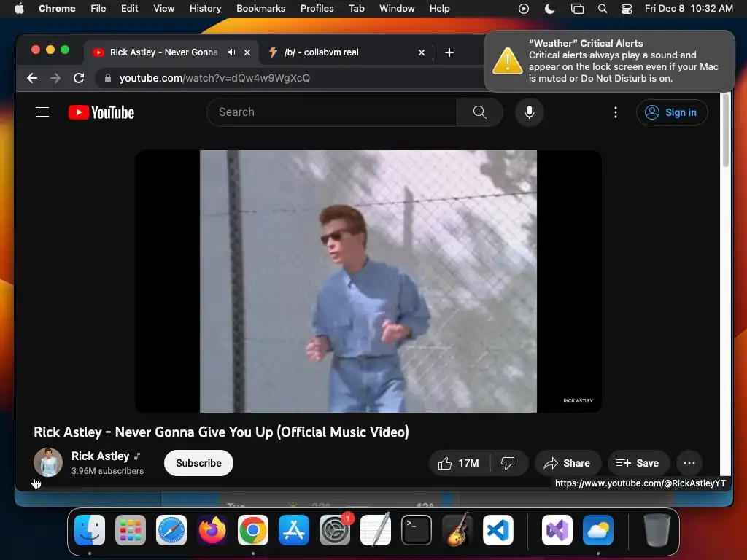This screenshot has height=560, width=747.
Task: Go forward with the browser forward arrow
Action: [55, 78]
